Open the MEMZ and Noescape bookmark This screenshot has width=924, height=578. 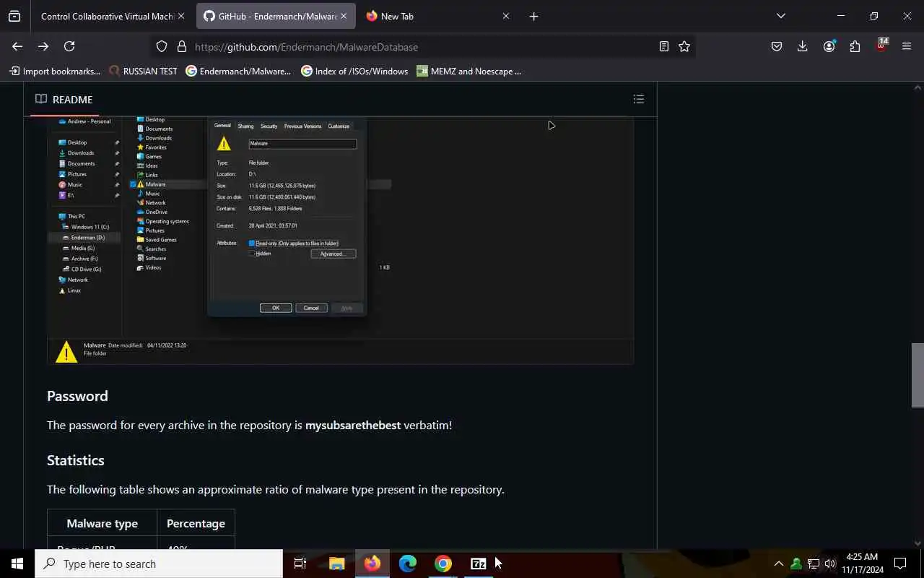(x=468, y=71)
